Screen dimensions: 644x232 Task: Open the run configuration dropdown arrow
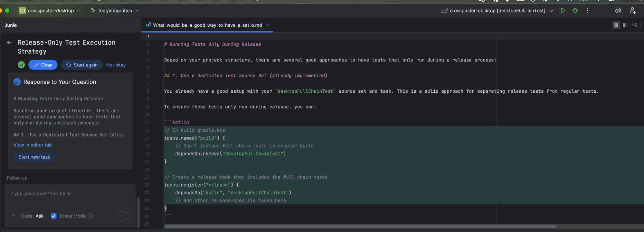pyautogui.click(x=551, y=11)
